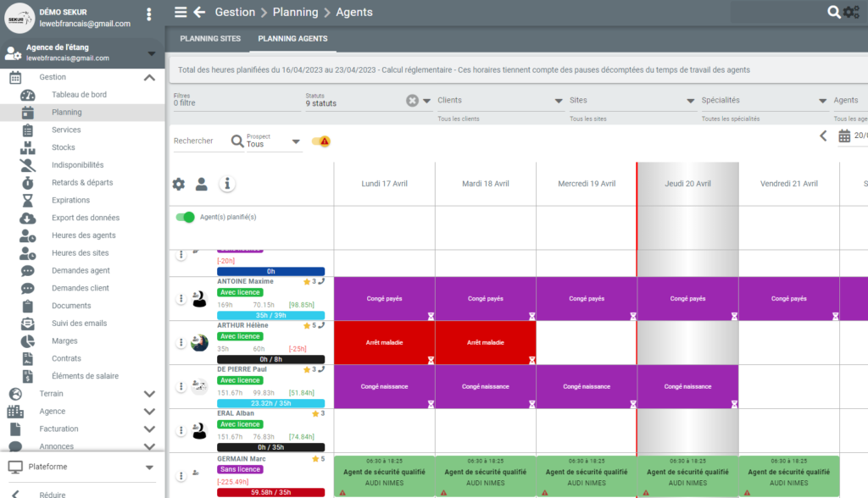
Task: Click Arrêt maladie block on Lundi 17 Avril
Action: tap(384, 342)
